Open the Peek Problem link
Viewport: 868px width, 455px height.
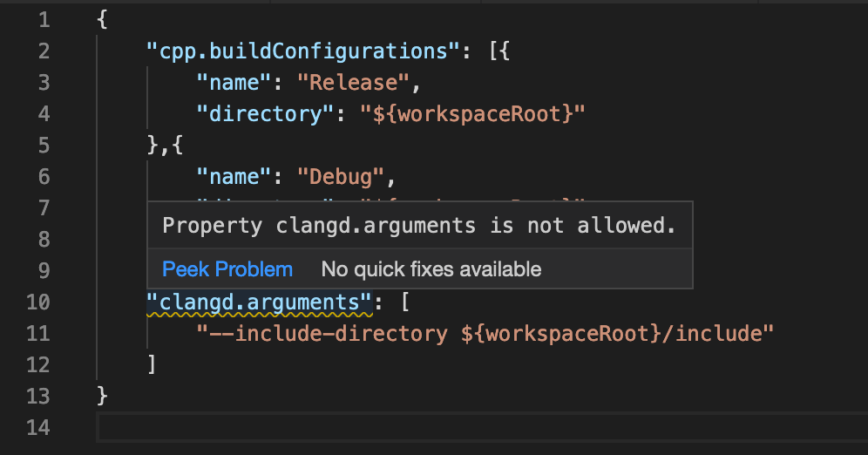[x=227, y=269]
